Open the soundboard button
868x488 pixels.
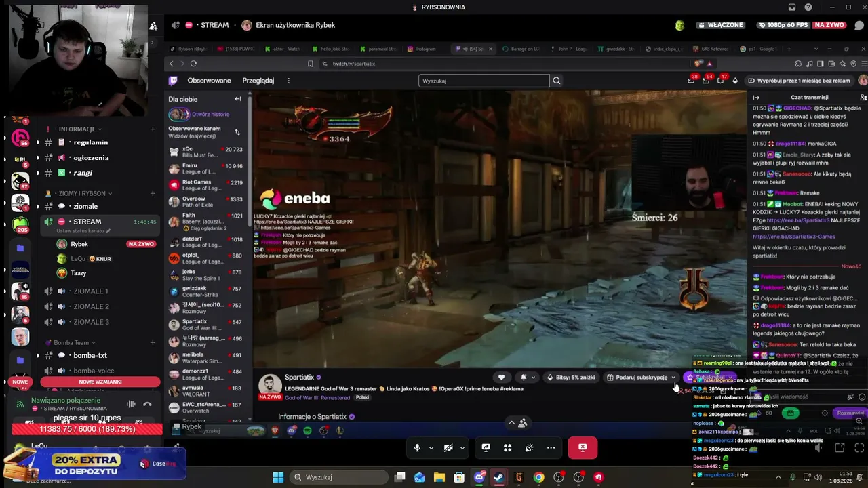pyautogui.click(x=529, y=447)
